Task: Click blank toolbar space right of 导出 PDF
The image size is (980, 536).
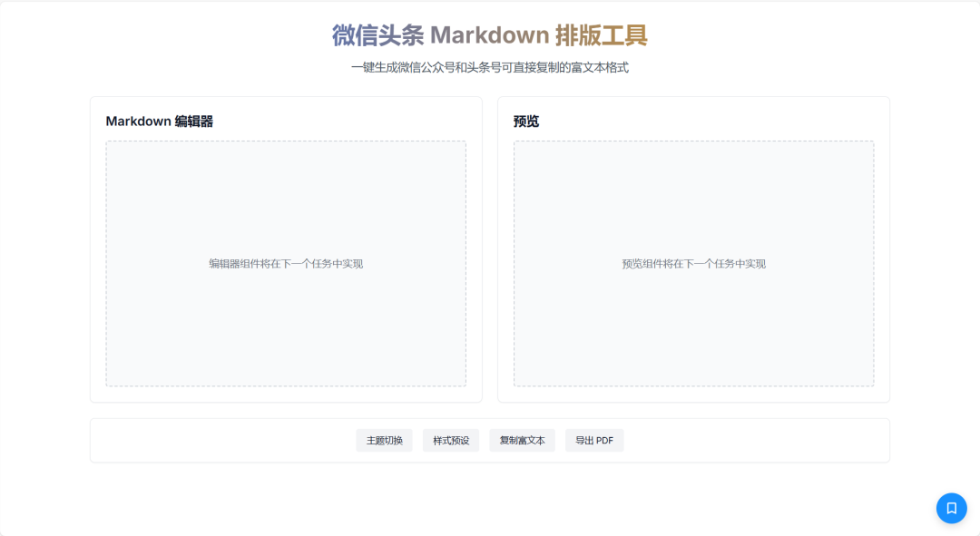Action: coord(753,441)
